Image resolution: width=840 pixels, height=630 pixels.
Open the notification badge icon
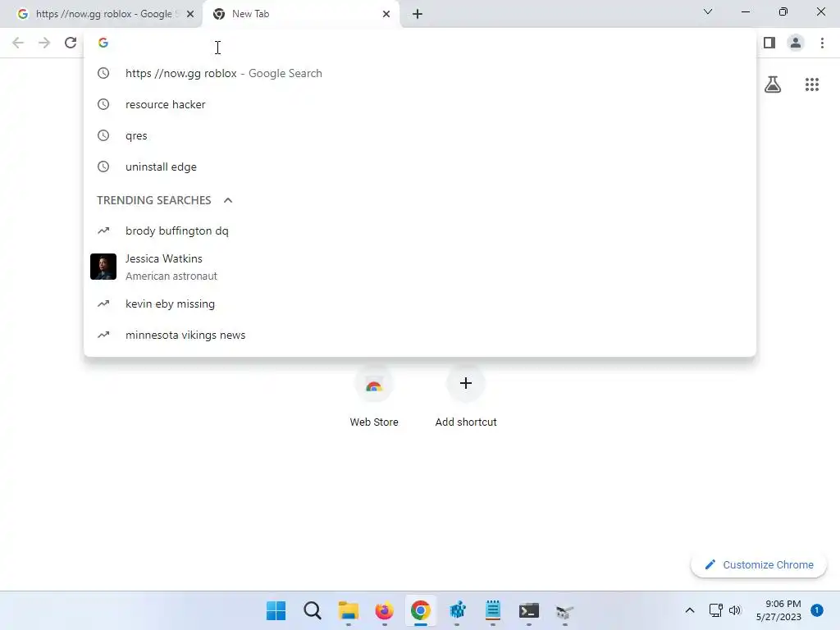click(x=816, y=610)
